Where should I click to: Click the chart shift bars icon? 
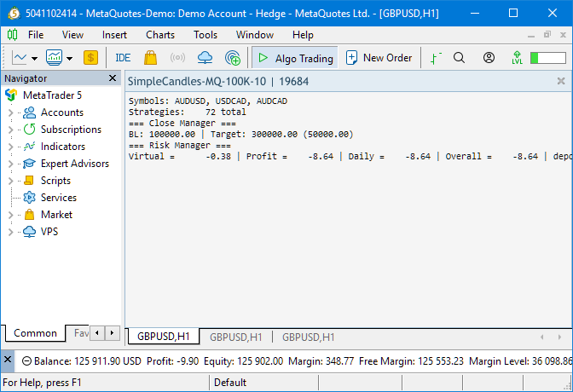pyautogui.click(x=436, y=58)
